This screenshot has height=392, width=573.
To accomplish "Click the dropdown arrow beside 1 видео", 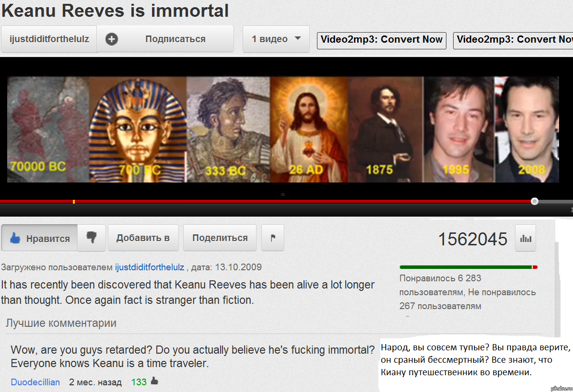I will [x=298, y=38].
